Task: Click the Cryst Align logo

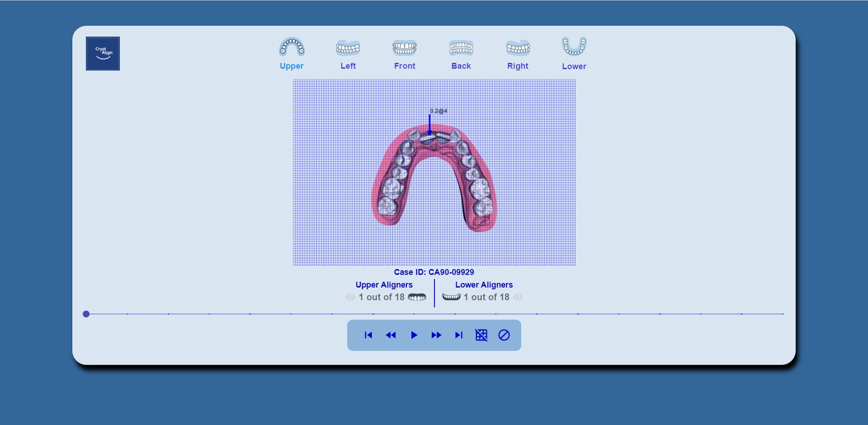Action: point(103,53)
